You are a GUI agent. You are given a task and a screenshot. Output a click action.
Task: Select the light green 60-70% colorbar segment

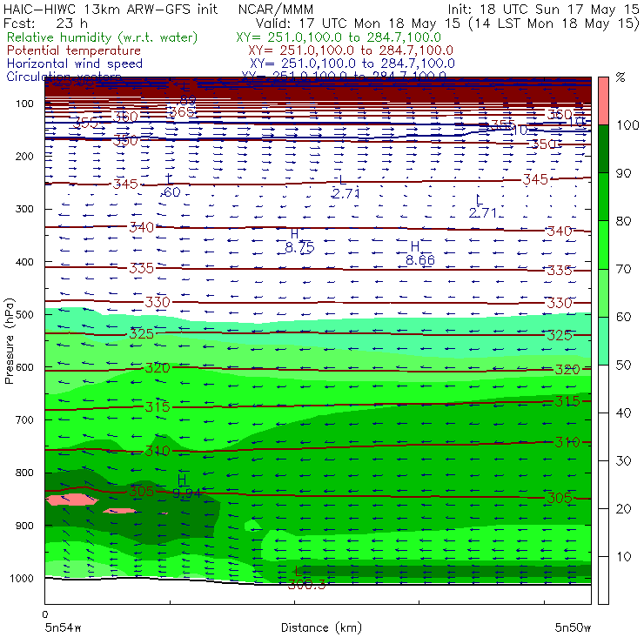click(x=603, y=292)
